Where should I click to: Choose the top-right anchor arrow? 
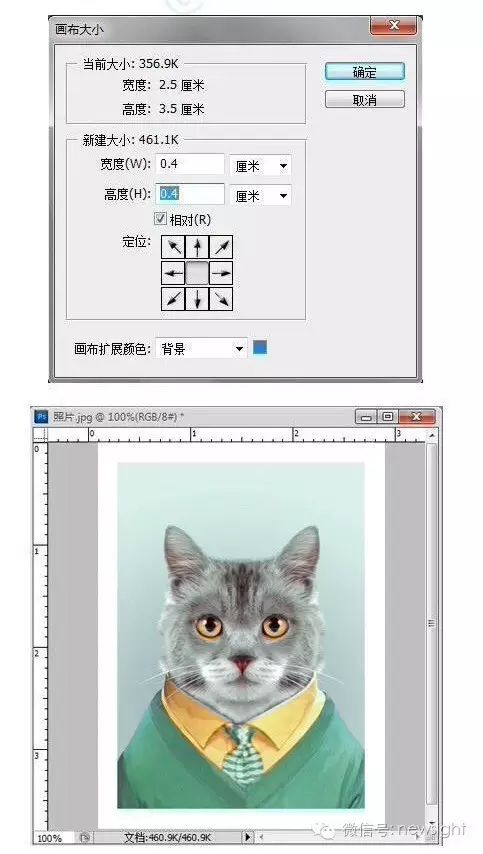coord(221,247)
